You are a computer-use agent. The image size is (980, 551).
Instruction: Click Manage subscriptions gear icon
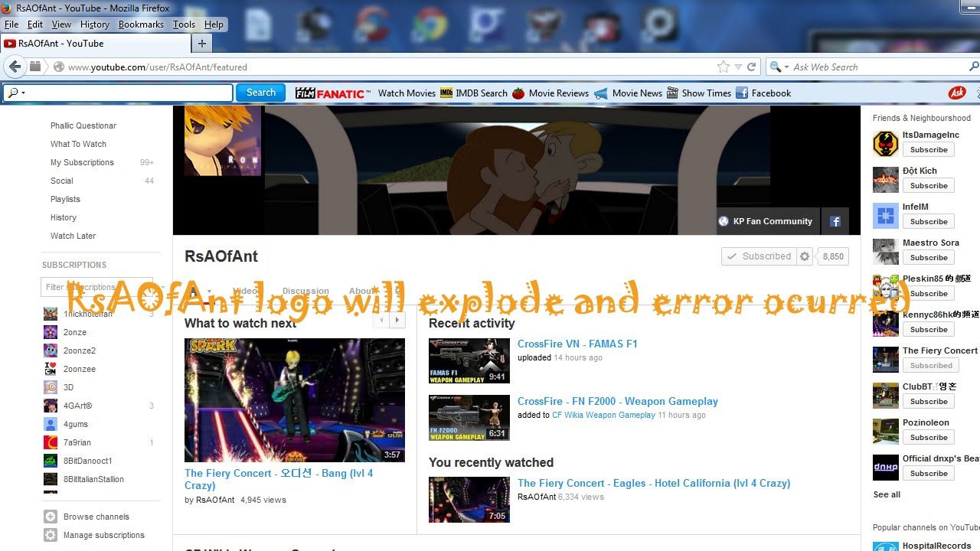click(51, 535)
